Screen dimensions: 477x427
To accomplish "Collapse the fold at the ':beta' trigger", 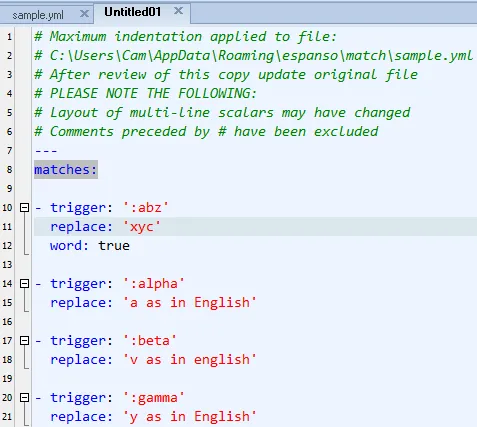I will [x=24, y=340].
